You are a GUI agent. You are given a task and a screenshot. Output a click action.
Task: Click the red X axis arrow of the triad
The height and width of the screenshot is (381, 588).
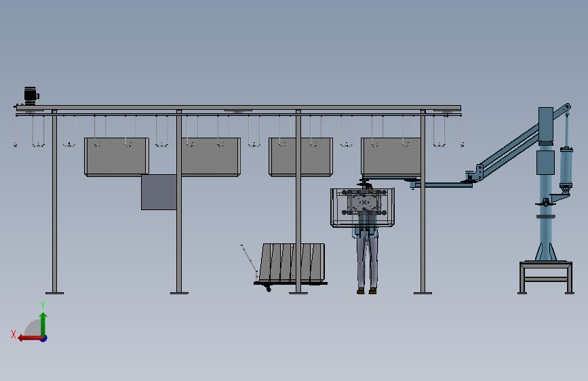(30, 338)
